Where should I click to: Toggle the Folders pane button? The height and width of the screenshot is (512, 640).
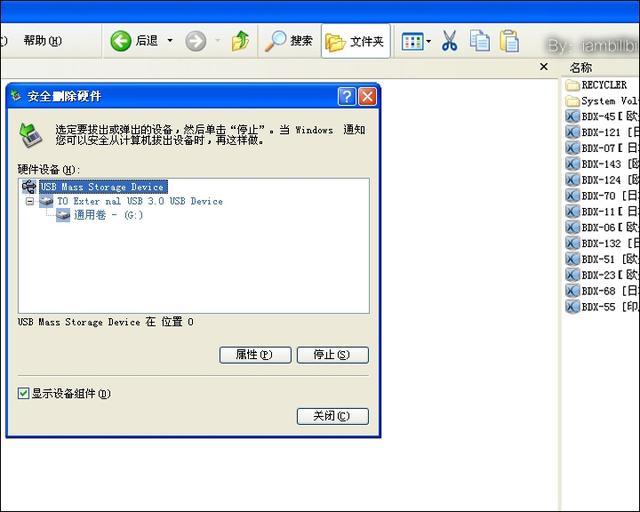click(356, 41)
